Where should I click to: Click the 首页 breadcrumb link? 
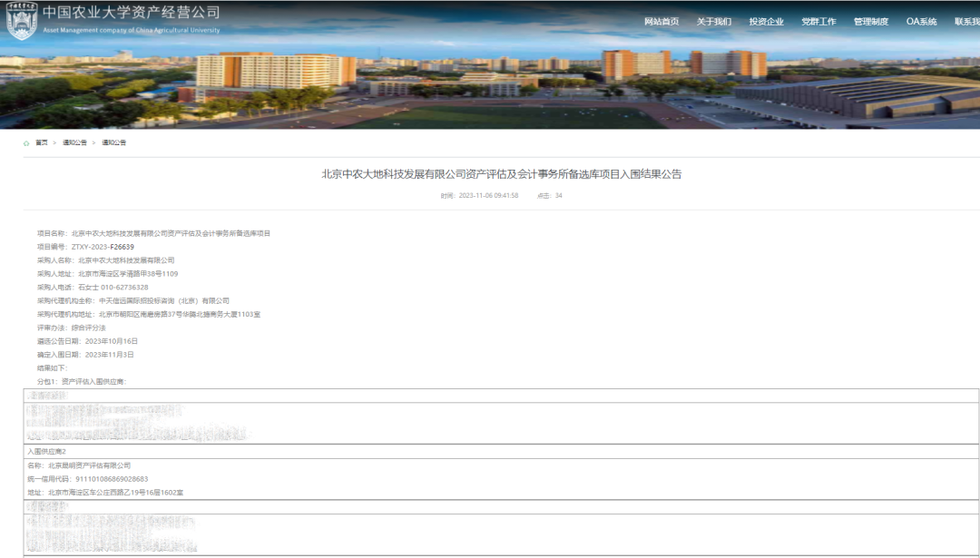pos(41,143)
